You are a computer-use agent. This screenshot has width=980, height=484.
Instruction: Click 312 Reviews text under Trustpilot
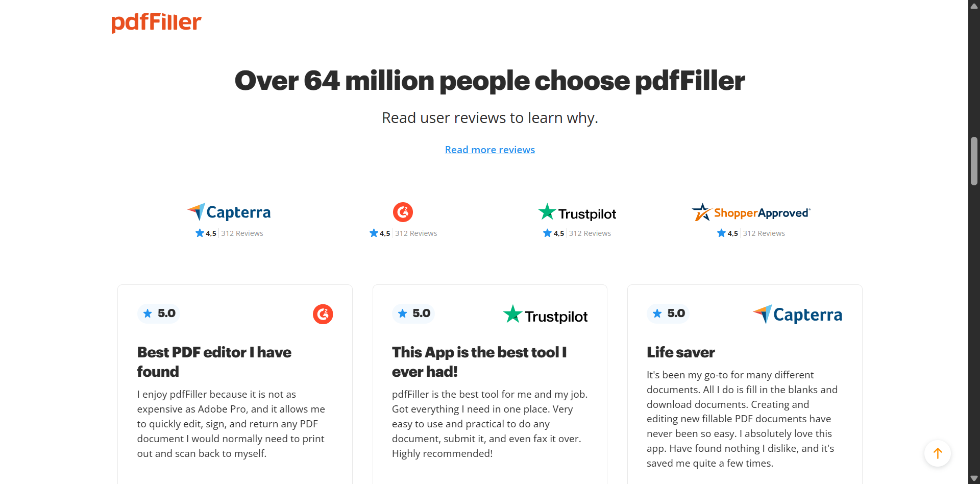pyautogui.click(x=590, y=233)
